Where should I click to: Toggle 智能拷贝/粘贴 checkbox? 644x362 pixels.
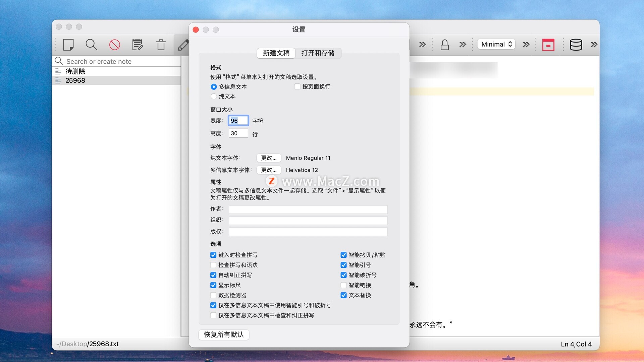point(343,255)
